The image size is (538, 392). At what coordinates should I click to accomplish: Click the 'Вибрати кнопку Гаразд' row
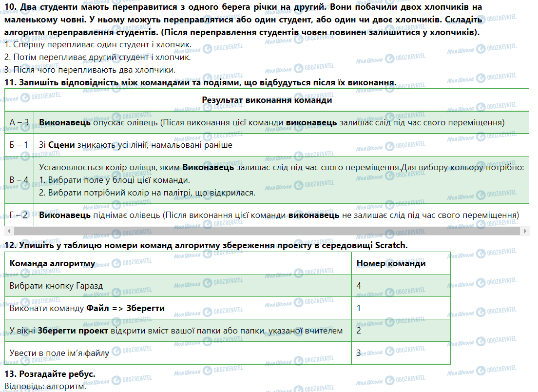[x=56, y=286]
